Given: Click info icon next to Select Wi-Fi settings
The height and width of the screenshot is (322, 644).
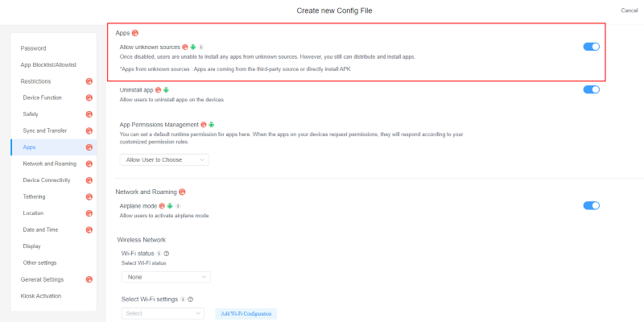Looking at the screenshot, I should click(x=183, y=299).
